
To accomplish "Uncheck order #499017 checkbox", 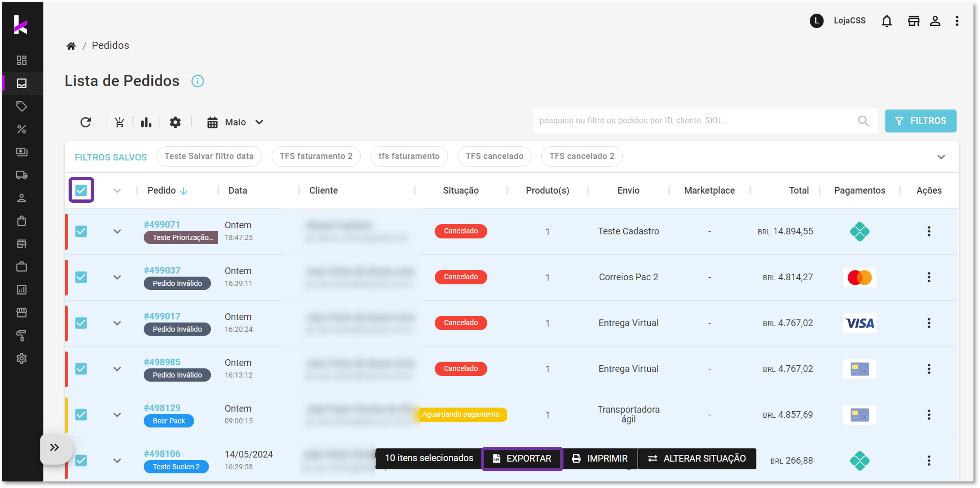I will [x=81, y=323].
